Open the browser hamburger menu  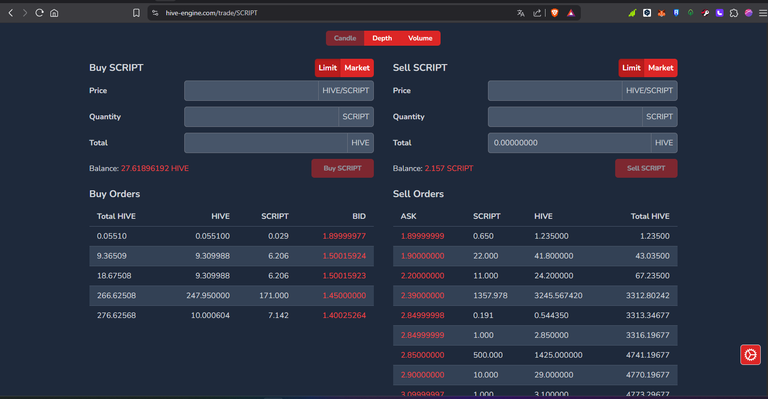pos(763,13)
